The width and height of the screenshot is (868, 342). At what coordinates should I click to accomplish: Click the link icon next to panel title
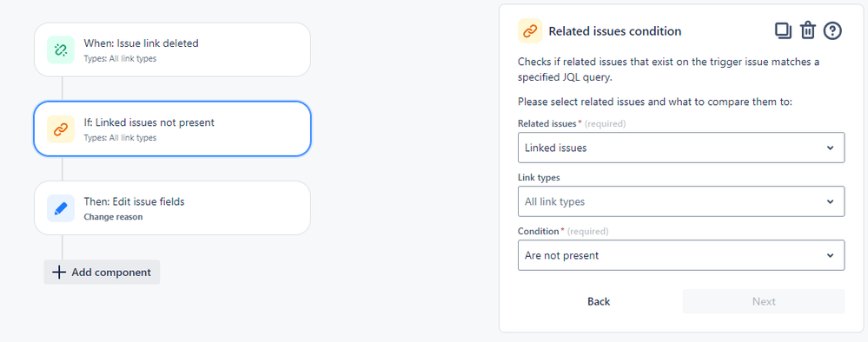[530, 31]
